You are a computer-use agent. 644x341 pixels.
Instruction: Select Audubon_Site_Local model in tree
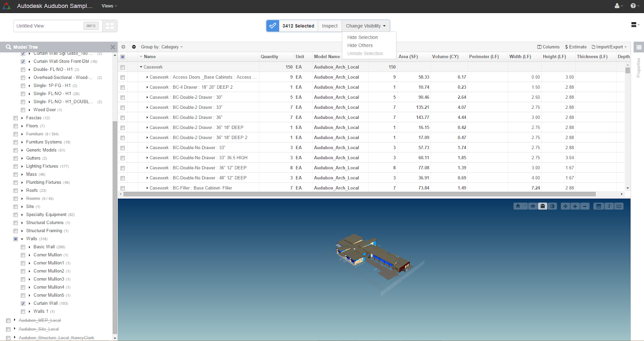click(39, 329)
